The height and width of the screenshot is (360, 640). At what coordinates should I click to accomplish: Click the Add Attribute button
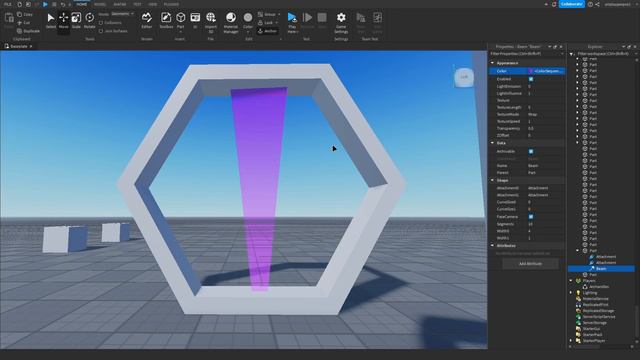pyautogui.click(x=530, y=264)
